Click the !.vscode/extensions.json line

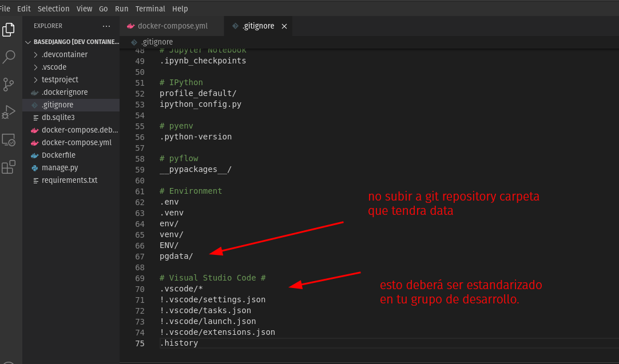tap(217, 332)
